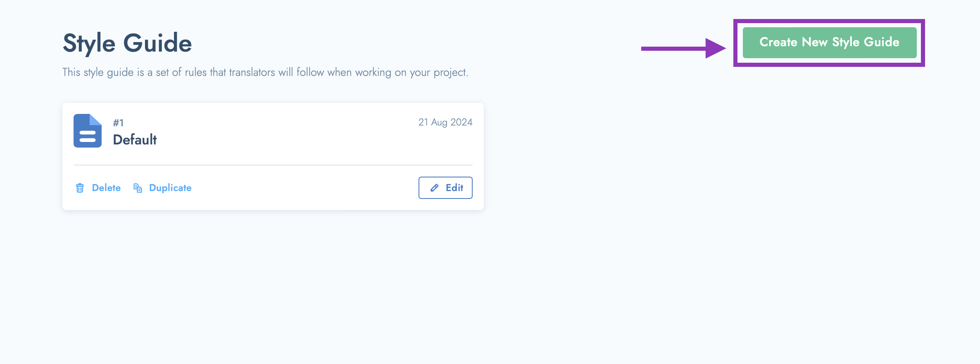
Task: Click the 21 Aug 2024 date label
Action: (445, 122)
